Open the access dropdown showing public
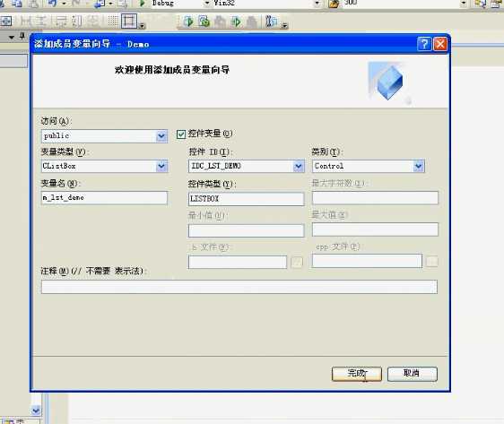The height and width of the screenshot is (424, 504). pos(161,136)
